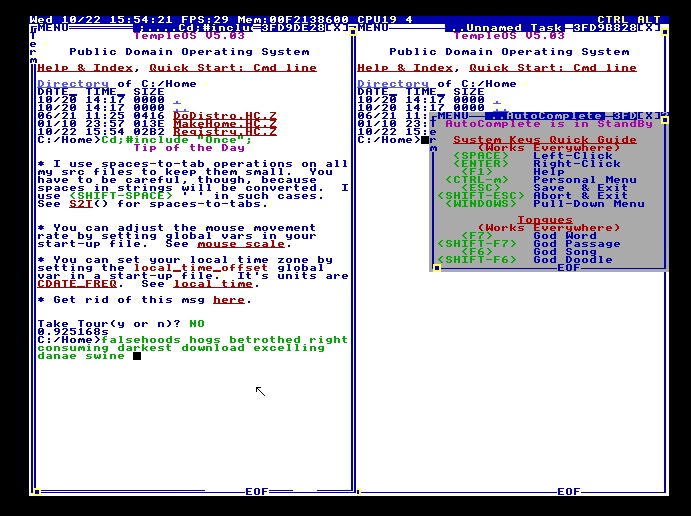Open the CDATE_FREQ link
The image size is (691, 516).
point(77,284)
